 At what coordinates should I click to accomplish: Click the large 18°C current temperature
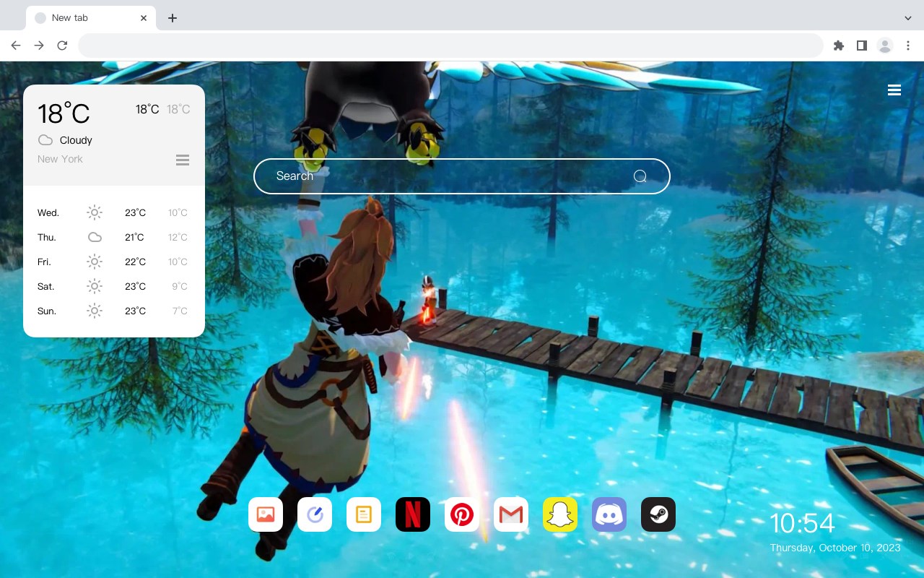pyautogui.click(x=64, y=113)
